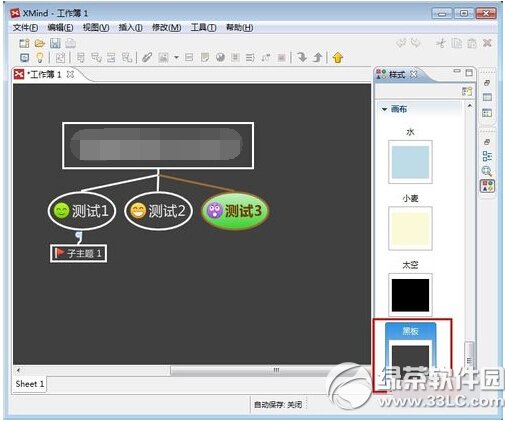Open the 插入(I) menu
Screen dimensions: 505x421
coord(131,27)
